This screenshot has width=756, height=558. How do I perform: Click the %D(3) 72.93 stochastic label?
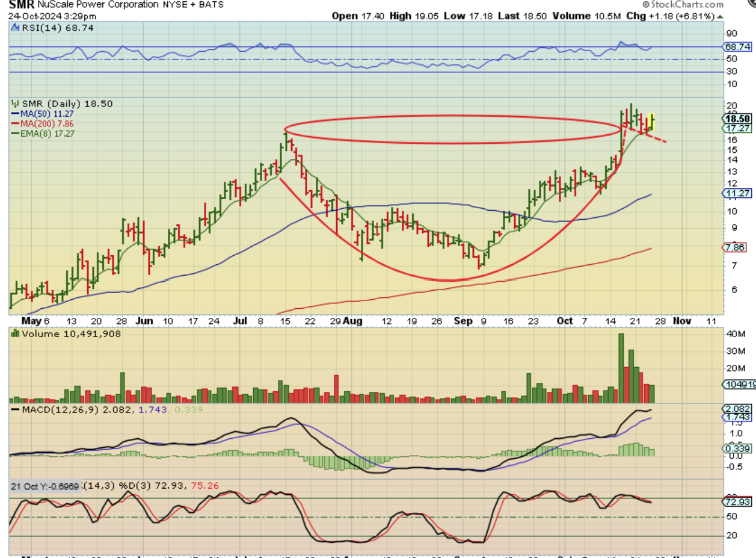tap(151, 485)
